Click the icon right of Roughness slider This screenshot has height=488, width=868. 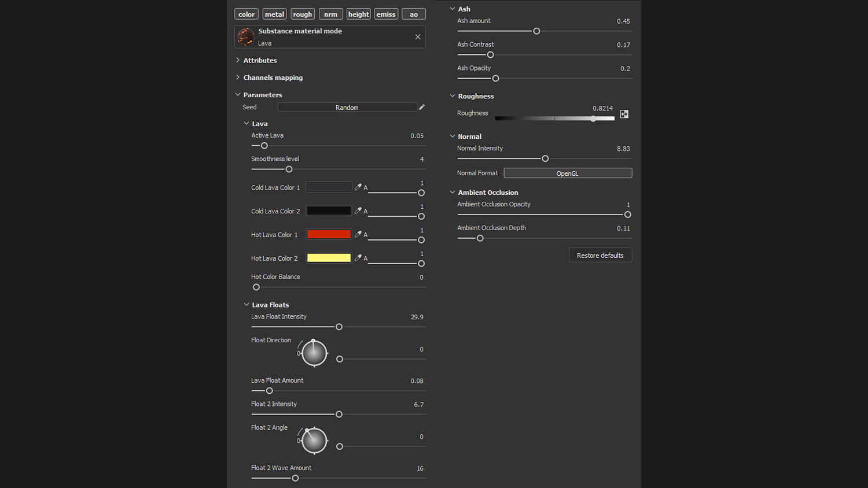click(624, 114)
